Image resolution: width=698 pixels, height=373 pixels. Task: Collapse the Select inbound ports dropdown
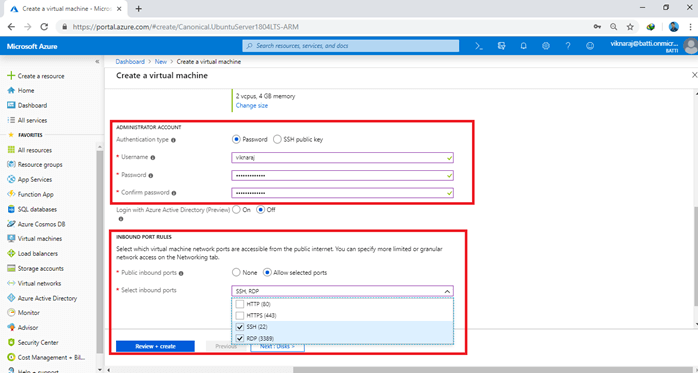(447, 291)
